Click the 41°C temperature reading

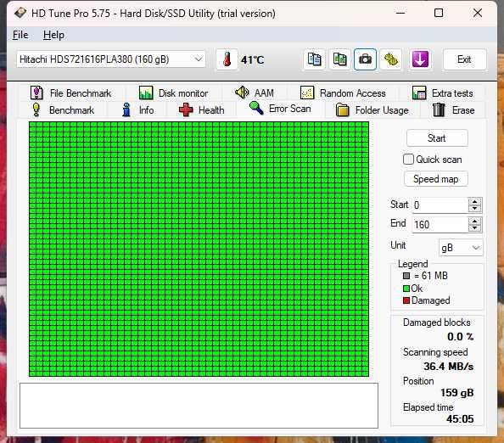[253, 59]
